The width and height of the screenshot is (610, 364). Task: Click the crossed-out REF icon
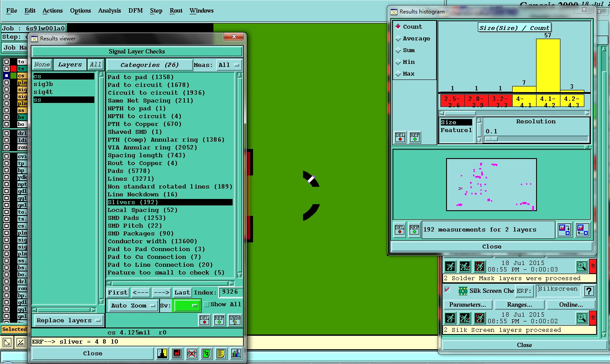192,354
